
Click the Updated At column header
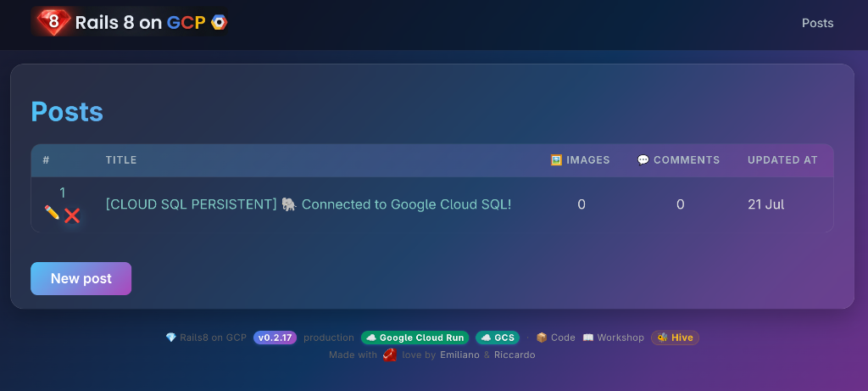pyautogui.click(x=782, y=160)
